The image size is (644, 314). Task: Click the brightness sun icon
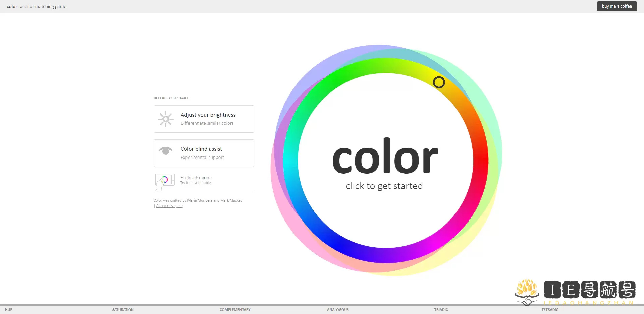(x=166, y=119)
